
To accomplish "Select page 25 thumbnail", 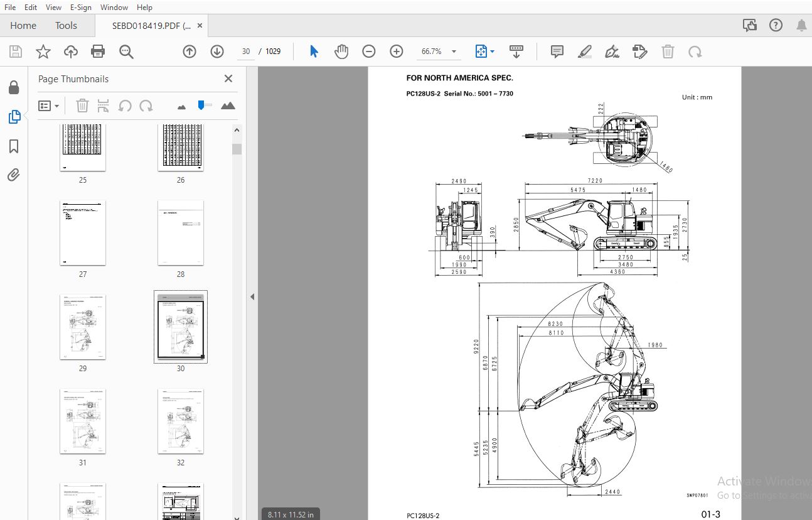I will click(83, 148).
